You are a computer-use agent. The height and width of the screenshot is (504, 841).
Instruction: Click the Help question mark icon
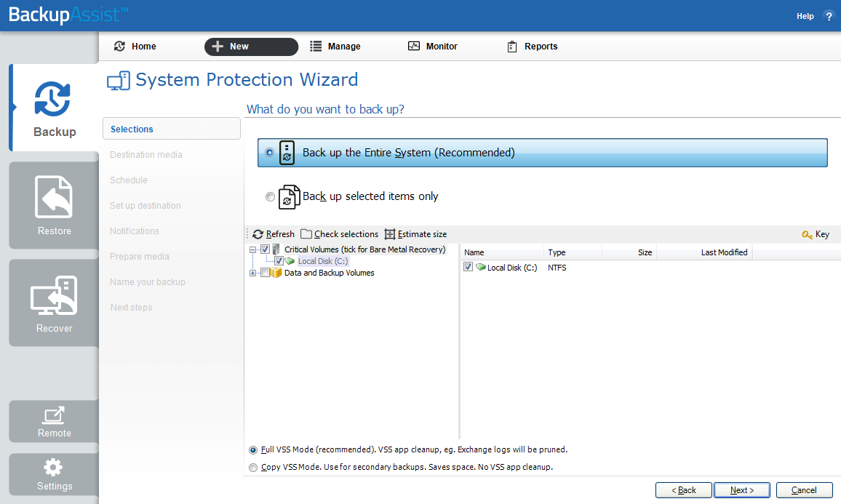829,16
